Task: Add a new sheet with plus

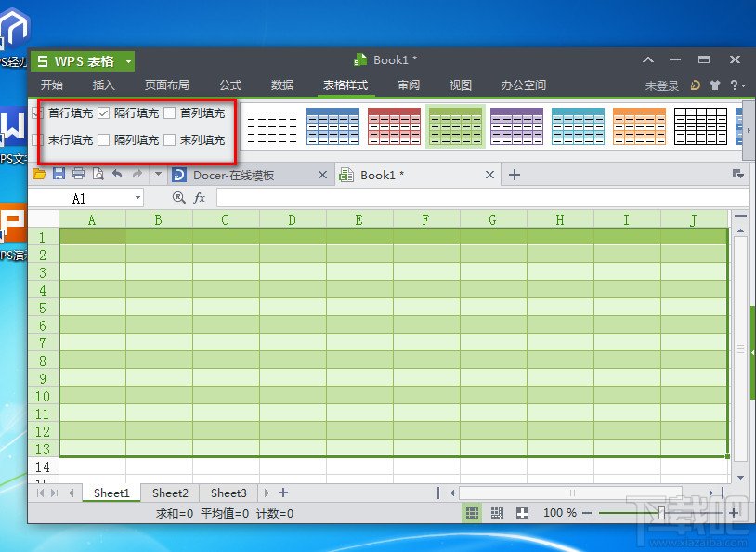Action: pyautogui.click(x=283, y=493)
